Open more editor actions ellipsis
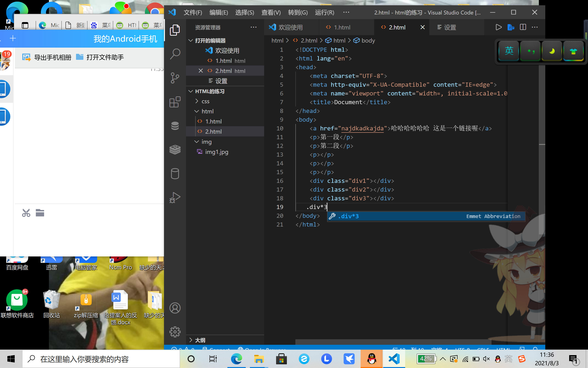 pyautogui.click(x=535, y=27)
